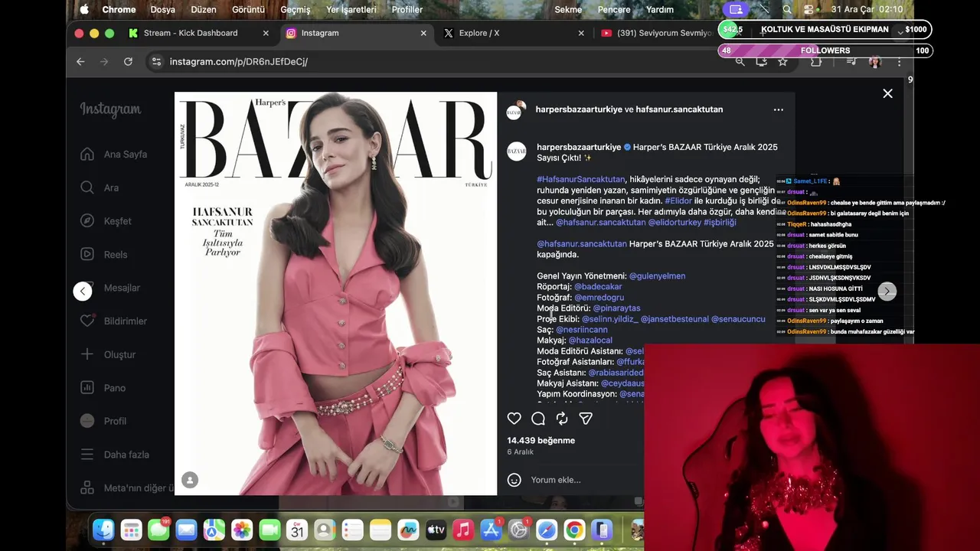980x551 pixels.
Task: Click the repost arrows icon under the post
Action: [562, 419]
